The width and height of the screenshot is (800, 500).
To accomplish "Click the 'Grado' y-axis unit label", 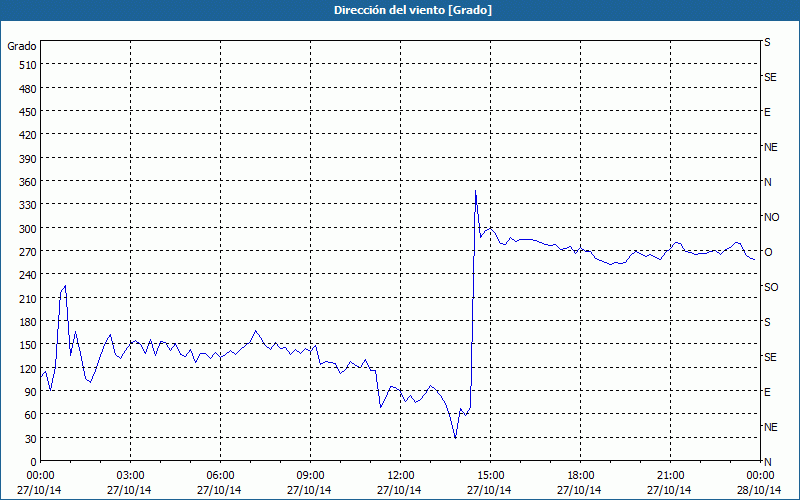I will click(x=22, y=46).
